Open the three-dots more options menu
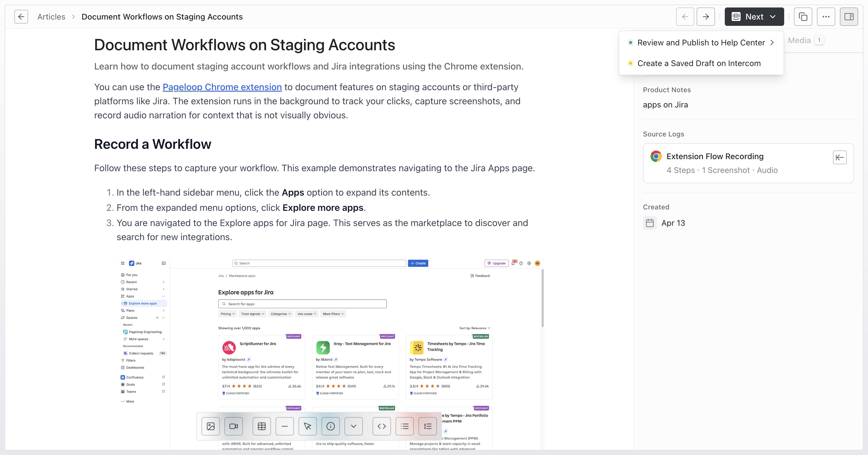The image size is (868, 455). [x=826, y=17]
